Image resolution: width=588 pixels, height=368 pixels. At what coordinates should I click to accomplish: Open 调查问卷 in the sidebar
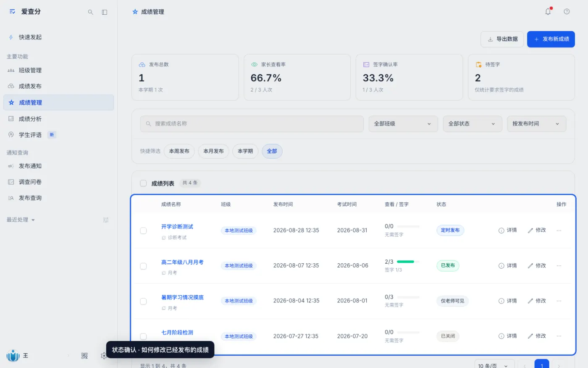[58, 182]
